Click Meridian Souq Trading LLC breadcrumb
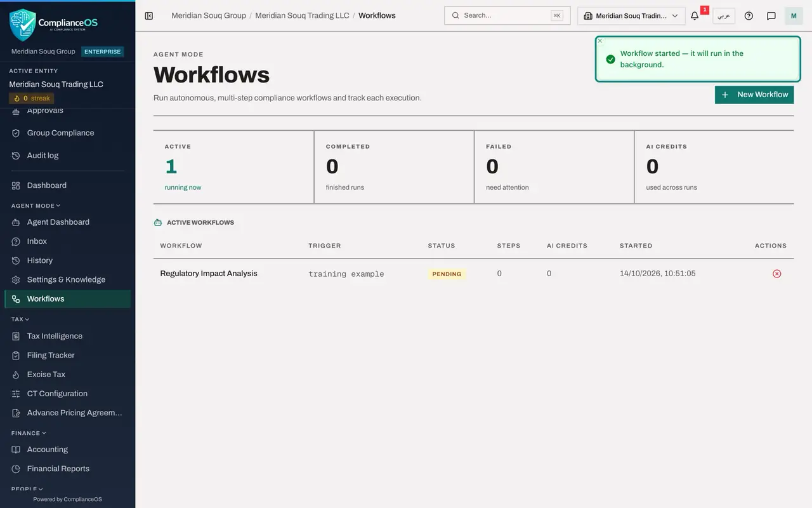This screenshot has height=508, width=812. click(302, 15)
